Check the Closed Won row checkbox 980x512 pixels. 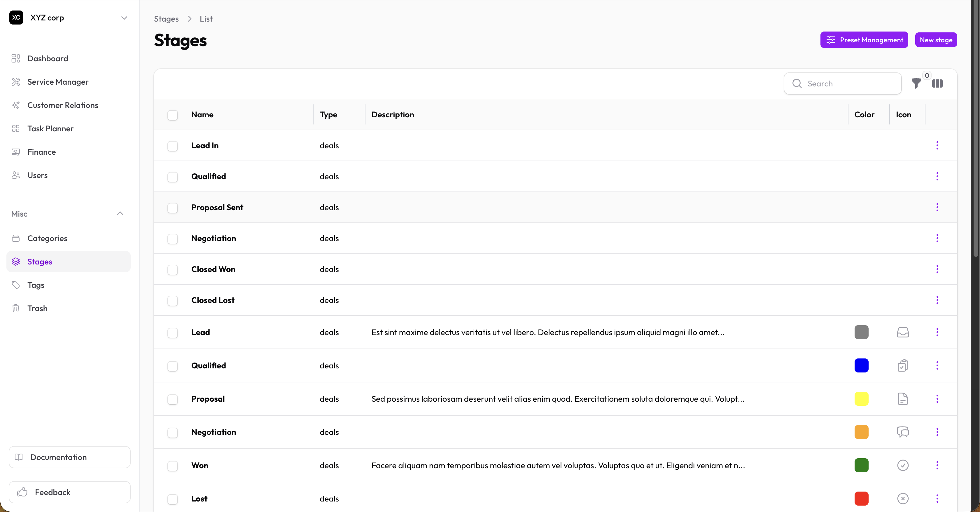173,270
